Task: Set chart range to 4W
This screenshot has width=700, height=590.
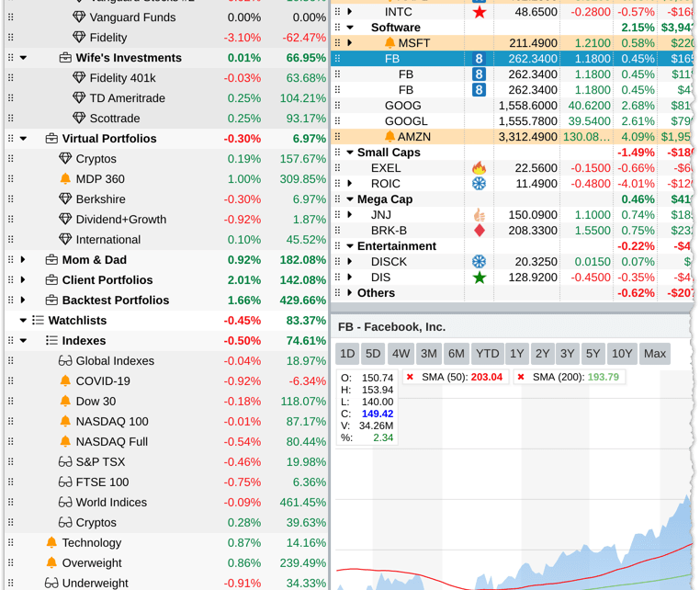Action: point(401,354)
